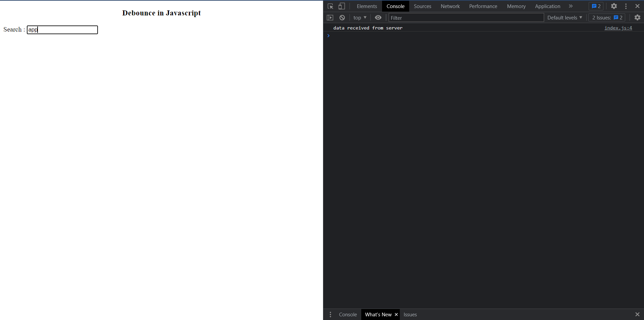Focus the console Filter field
Screen dimensions: 644x320
tap(466, 18)
